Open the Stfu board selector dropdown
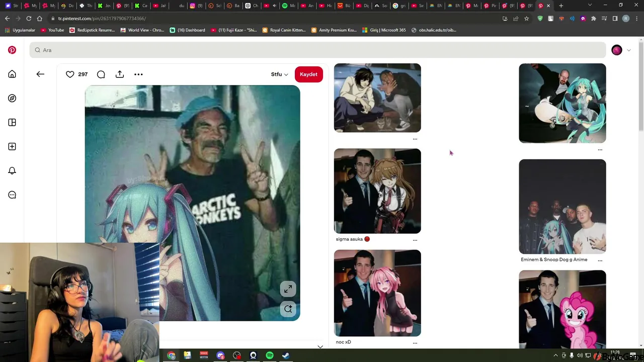Viewport: 644px width, 362px height. tap(279, 74)
